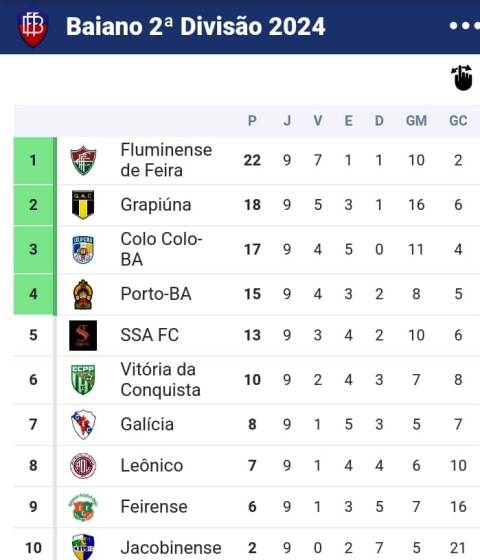Screen dimensions: 480x560
Task: Open the Porto-BA team crest
Action: coord(83,294)
